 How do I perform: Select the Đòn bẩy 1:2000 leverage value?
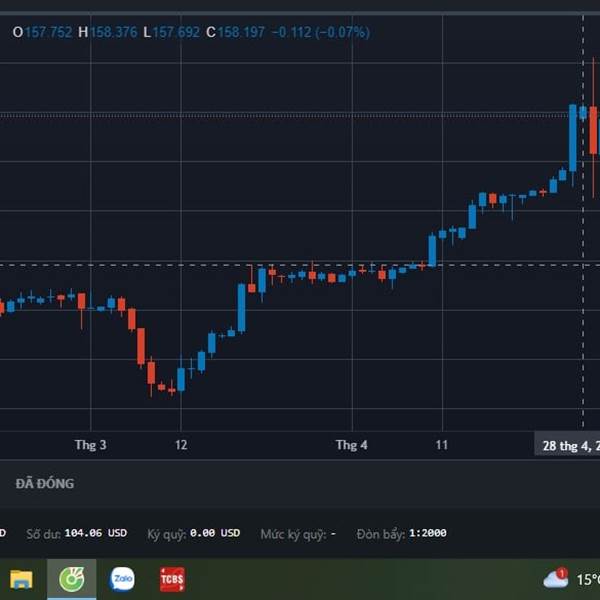click(427, 533)
